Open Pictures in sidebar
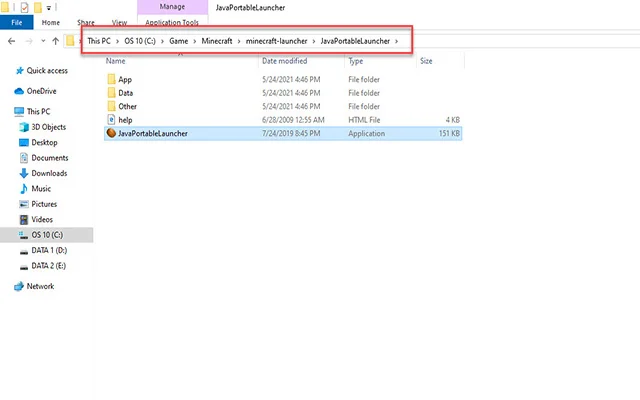The height and width of the screenshot is (400, 640). [44, 204]
